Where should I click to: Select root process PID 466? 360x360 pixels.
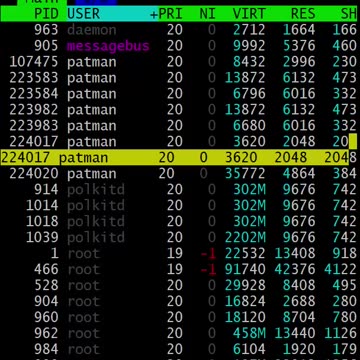tap(180, 269)
